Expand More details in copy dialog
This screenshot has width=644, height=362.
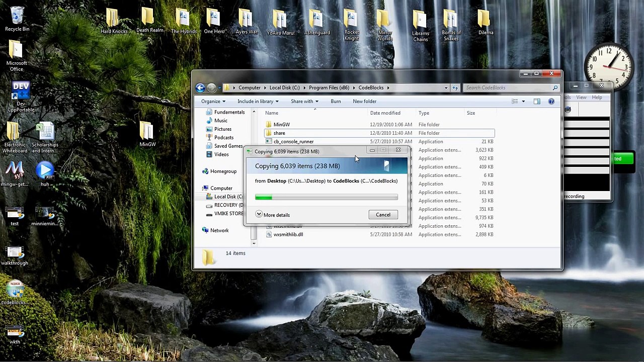(272, 215)
